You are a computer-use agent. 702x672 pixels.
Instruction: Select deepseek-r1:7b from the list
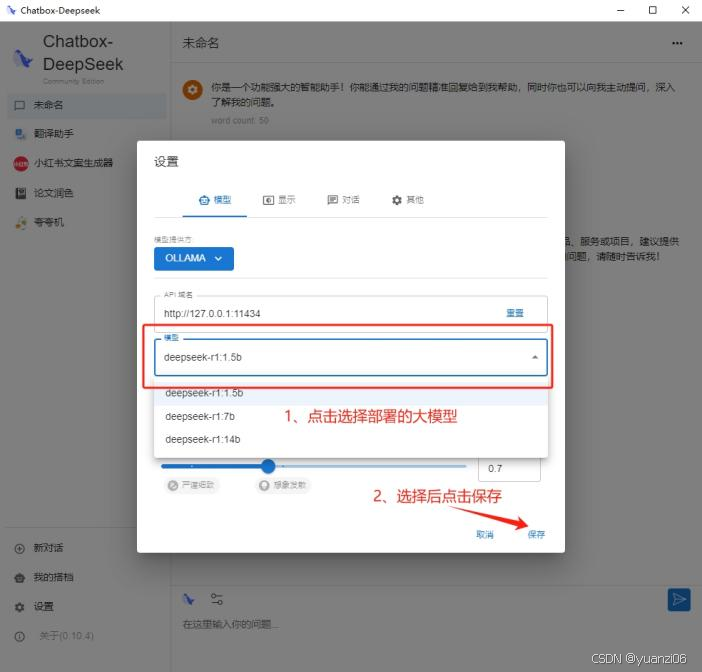351,416
